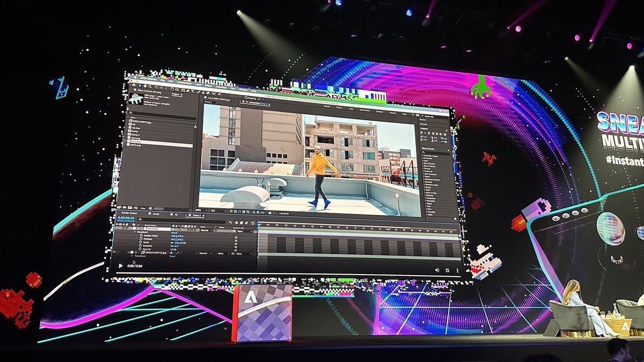Click the Position value 642.2,340.2
Image resolution: width=644 pixels, height=362 pixels.
[177, 239]
